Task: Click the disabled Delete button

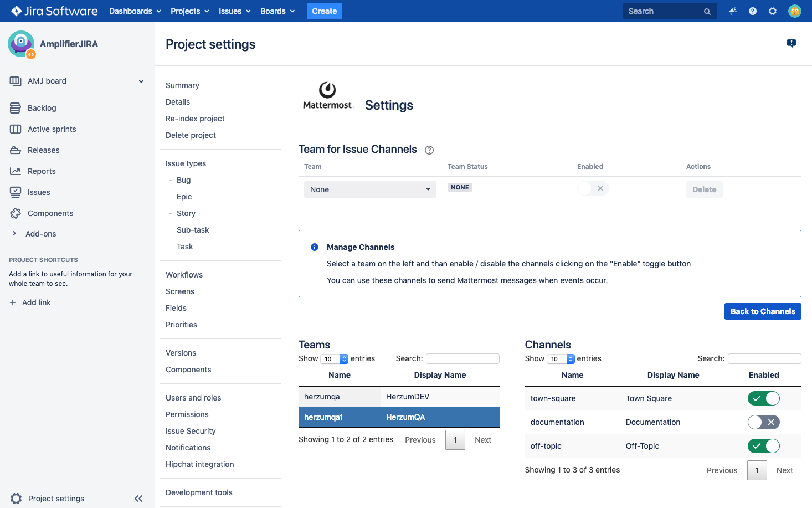Action: (705, 189)
